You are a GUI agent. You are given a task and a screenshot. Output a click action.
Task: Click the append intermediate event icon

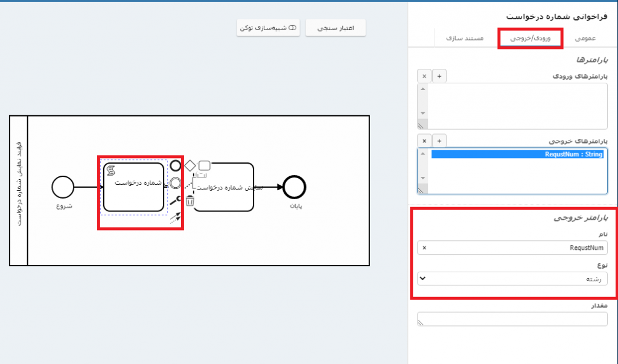click(176, 184)
